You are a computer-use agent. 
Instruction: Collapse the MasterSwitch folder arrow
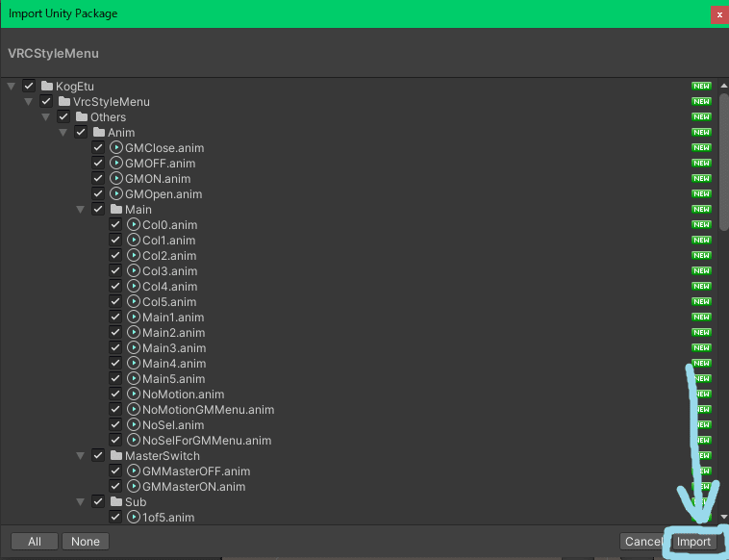click(81, 456)
